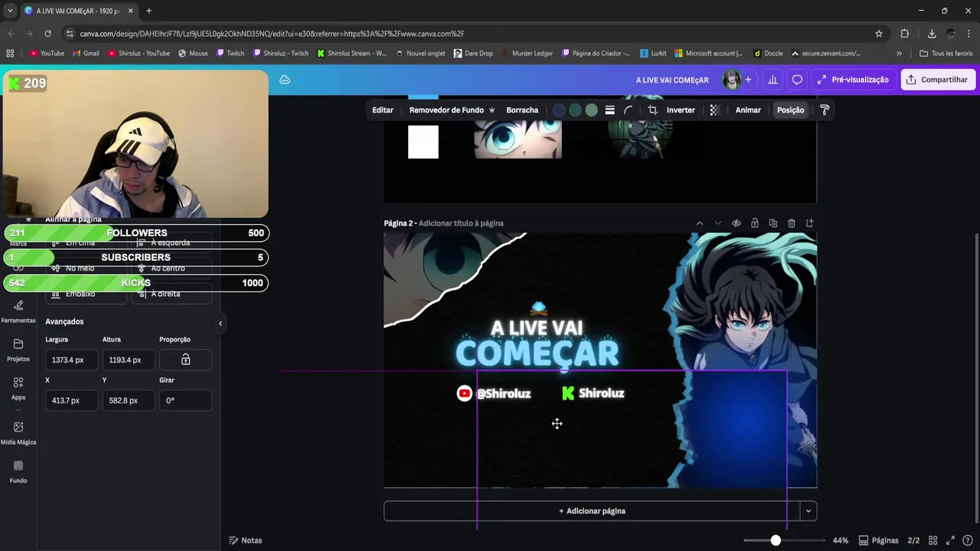Image resolution: width=980 pixels, height=551 pixels.
Task: Select the COMEÇAR text on canvas
Action: coord(537,354)
